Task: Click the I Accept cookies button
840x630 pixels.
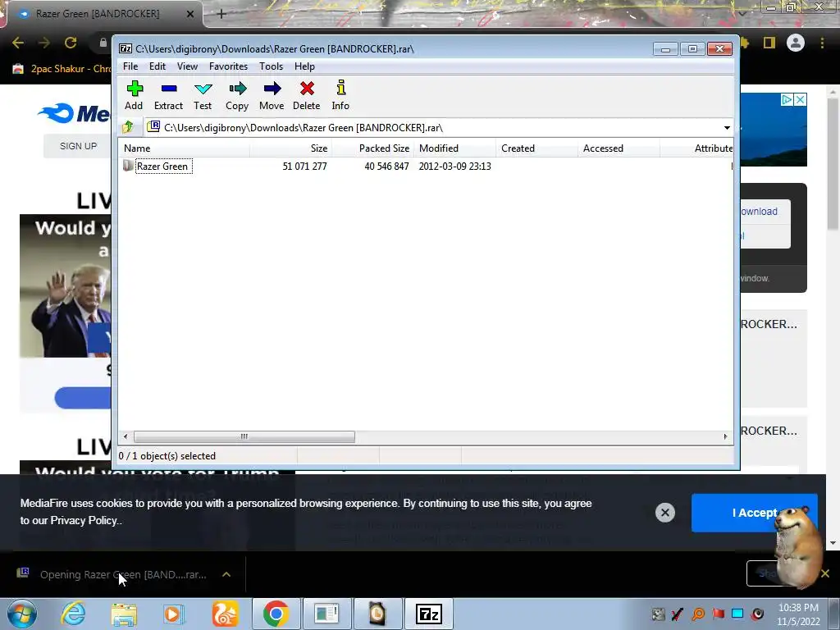Action: (755, 513)
